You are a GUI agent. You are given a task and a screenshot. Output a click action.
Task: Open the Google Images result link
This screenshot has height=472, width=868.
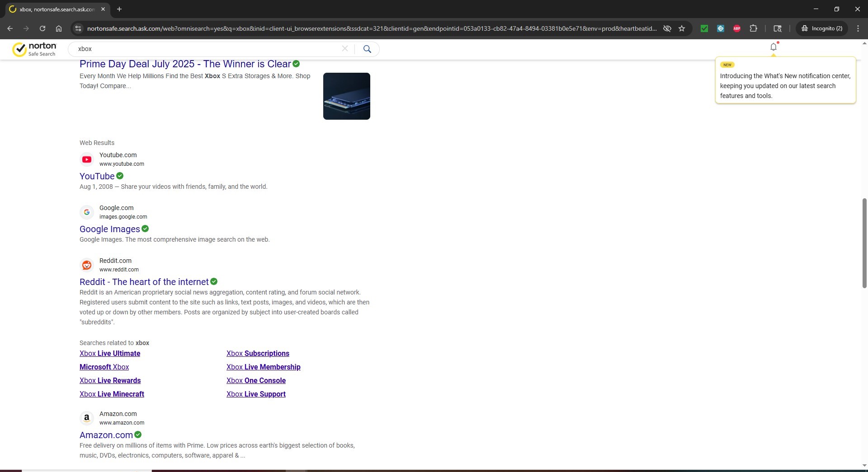click(110, 229)
